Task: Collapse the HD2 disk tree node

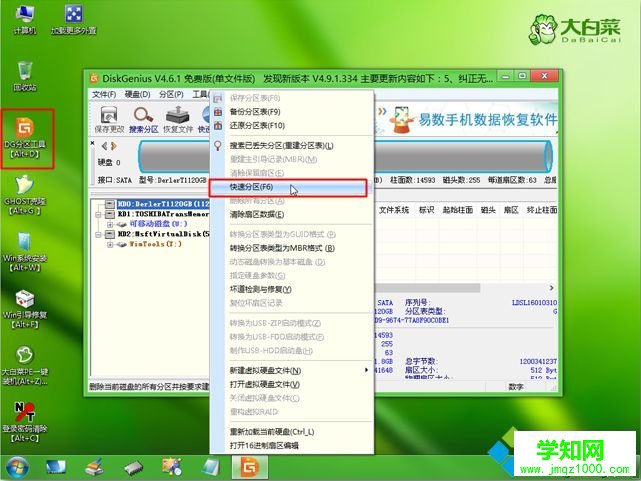Action: (x=98, y=235)
